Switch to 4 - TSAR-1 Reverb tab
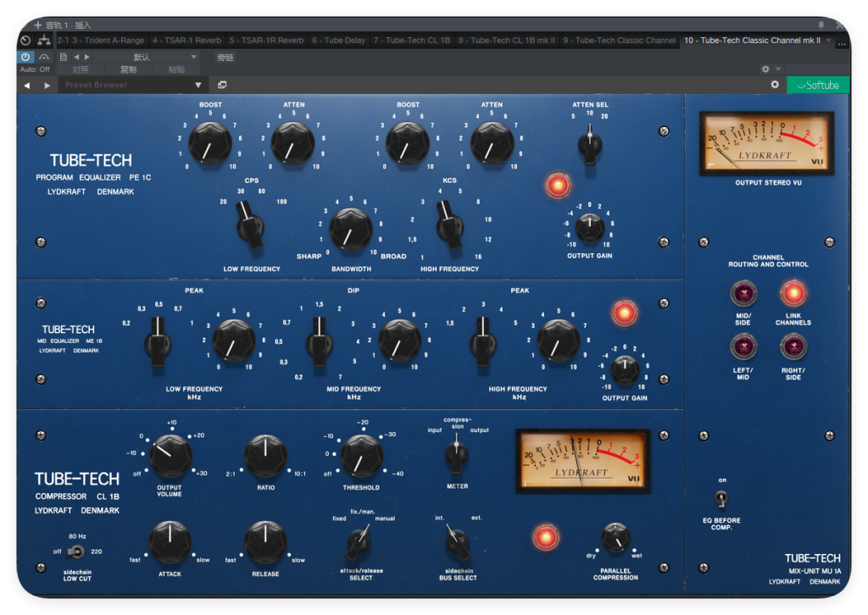Image resolution: width=868 pixels, height=615 pixels. 186,41
